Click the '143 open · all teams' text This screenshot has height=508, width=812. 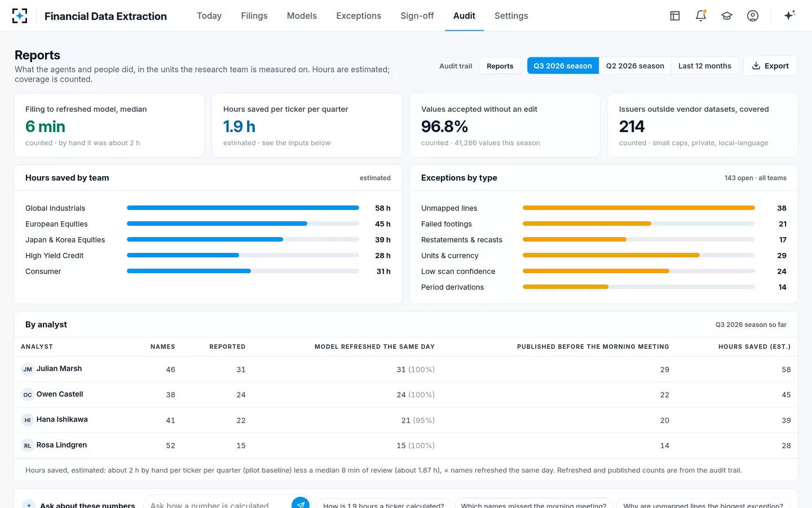tap(756, 178)
